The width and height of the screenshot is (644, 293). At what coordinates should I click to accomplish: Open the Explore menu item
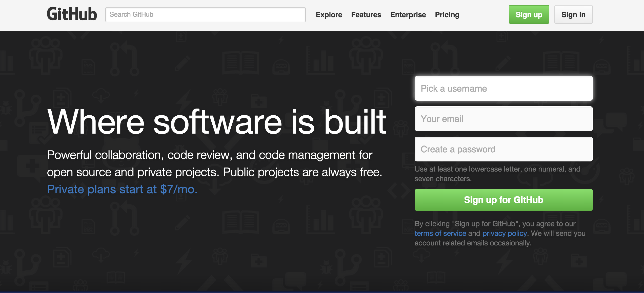coord(329,15)
